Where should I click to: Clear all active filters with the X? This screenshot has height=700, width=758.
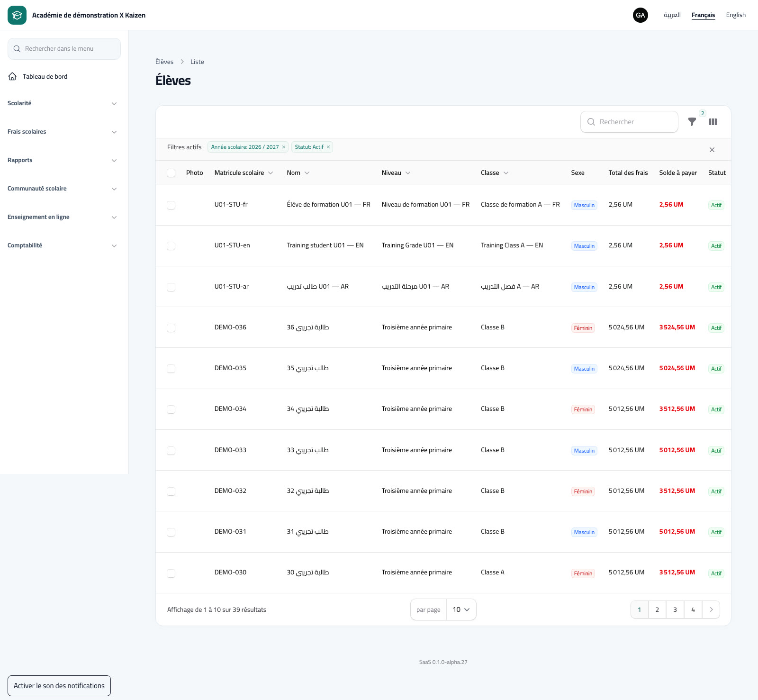pyautogui.click(x=712, y=150)
